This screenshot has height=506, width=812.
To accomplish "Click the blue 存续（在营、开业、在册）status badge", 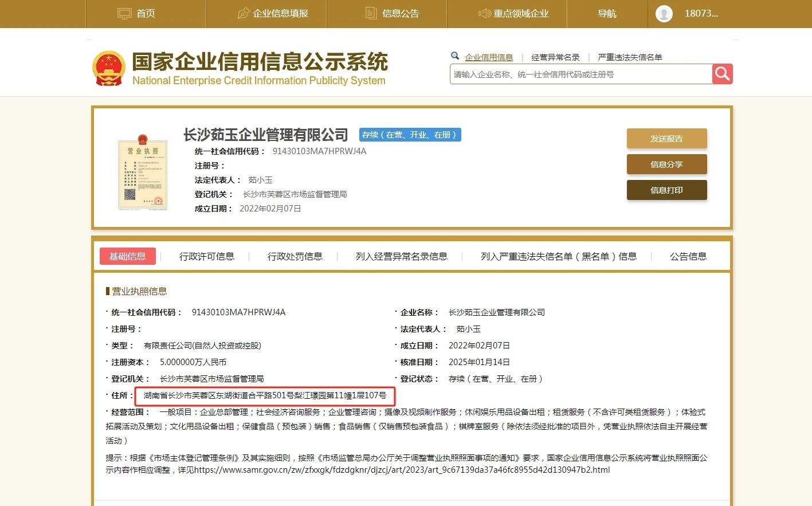I will pos(410,135).
